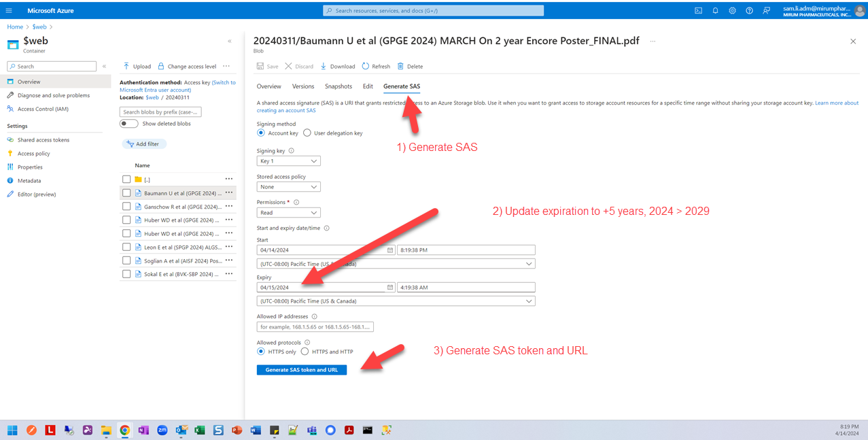
Task: Select HTTPS and HTTP protocol
Action: [x=305, y=352]
